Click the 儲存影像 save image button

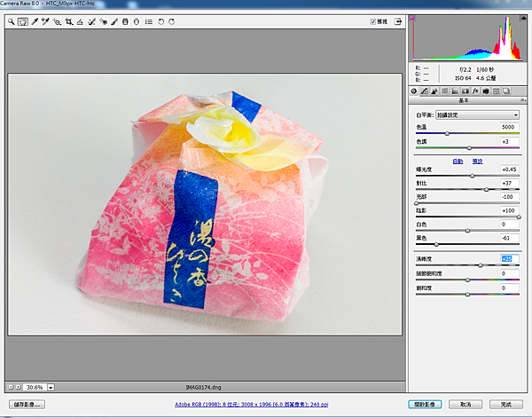point(27,405)
